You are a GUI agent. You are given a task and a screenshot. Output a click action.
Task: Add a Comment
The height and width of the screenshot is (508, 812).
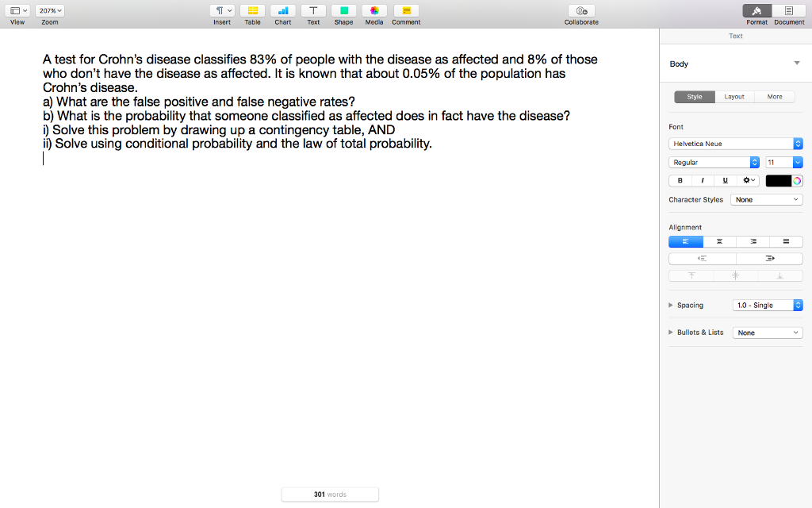pos(405,10)
